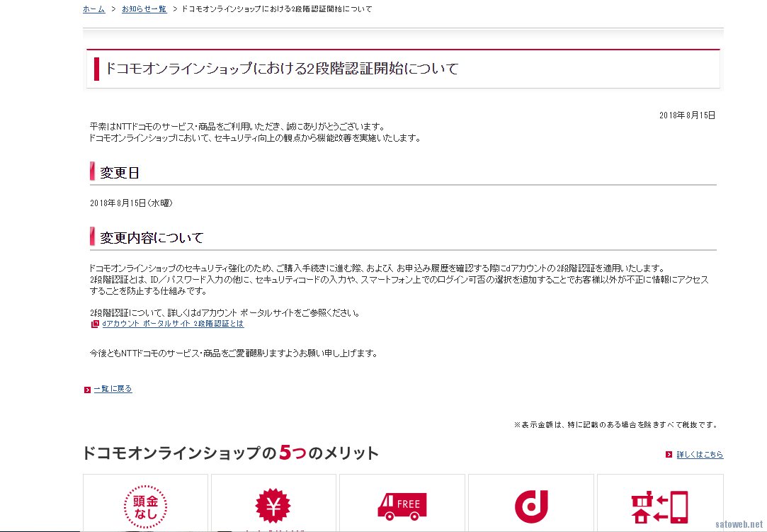Open the ホーム breadcrumb link
The height and width of the screenshot is (532, 767).
[94, 9]
